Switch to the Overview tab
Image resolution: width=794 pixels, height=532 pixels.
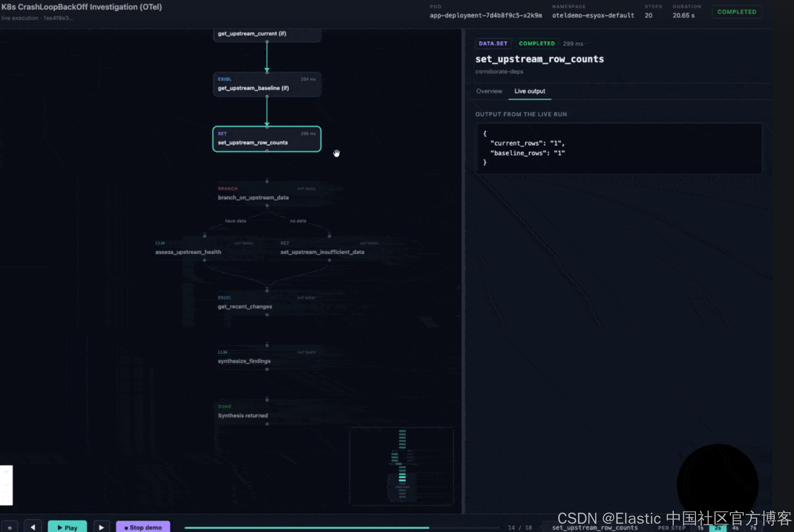(x=489, y=91)
